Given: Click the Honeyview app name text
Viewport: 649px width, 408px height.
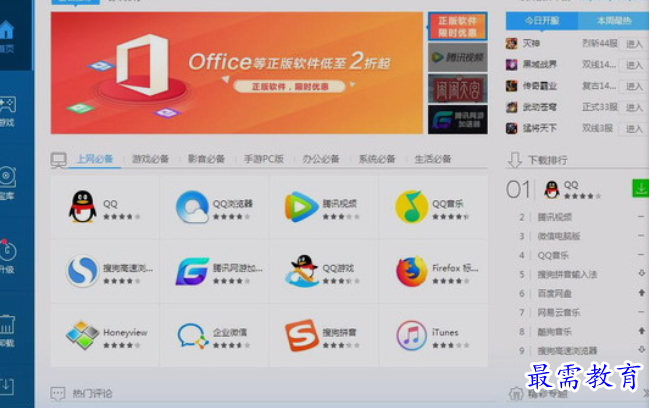Looking at the screenshot, I should [125, 332].
